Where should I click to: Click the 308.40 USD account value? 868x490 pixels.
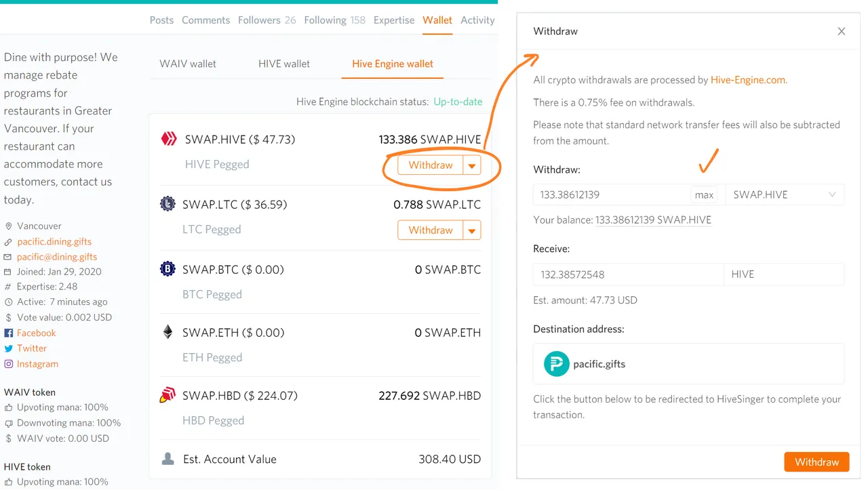tap(450, 459)
